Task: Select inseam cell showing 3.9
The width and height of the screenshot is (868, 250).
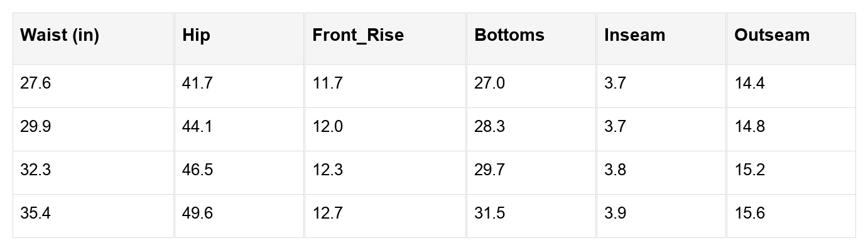Action: pos(661,216)
